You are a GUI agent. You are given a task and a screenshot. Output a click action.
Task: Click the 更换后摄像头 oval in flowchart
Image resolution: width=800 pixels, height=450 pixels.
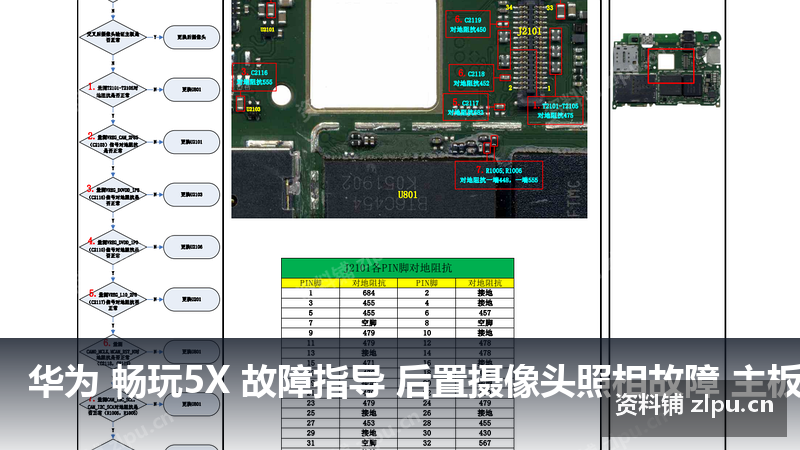pos(191,37)
